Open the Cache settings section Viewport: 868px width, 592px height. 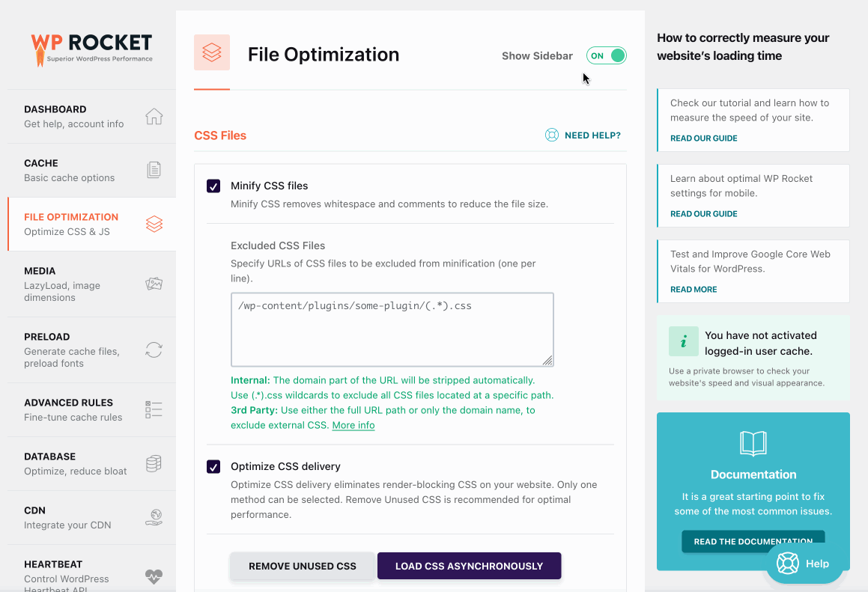pos(92,171)
